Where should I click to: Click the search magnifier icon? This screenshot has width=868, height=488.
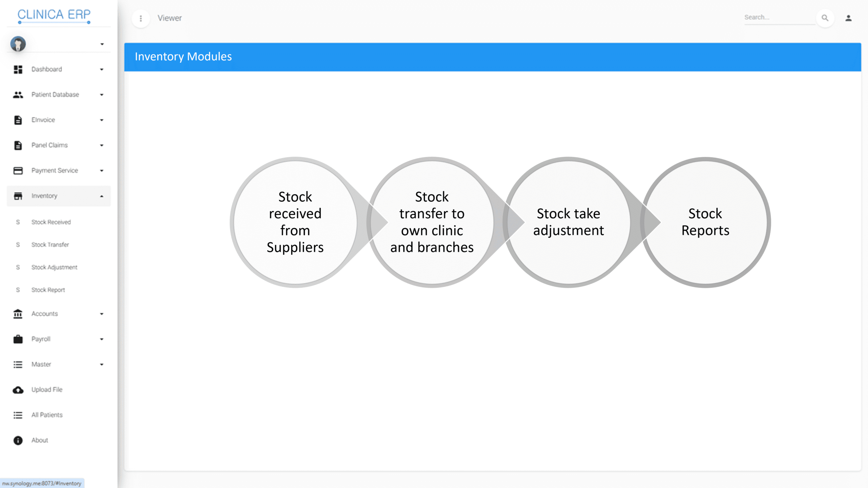pyautogui.click(x=825, y=18)
